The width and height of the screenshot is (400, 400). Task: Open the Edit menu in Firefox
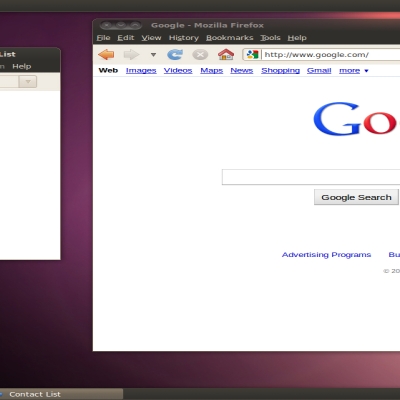[x=126, y=38]
